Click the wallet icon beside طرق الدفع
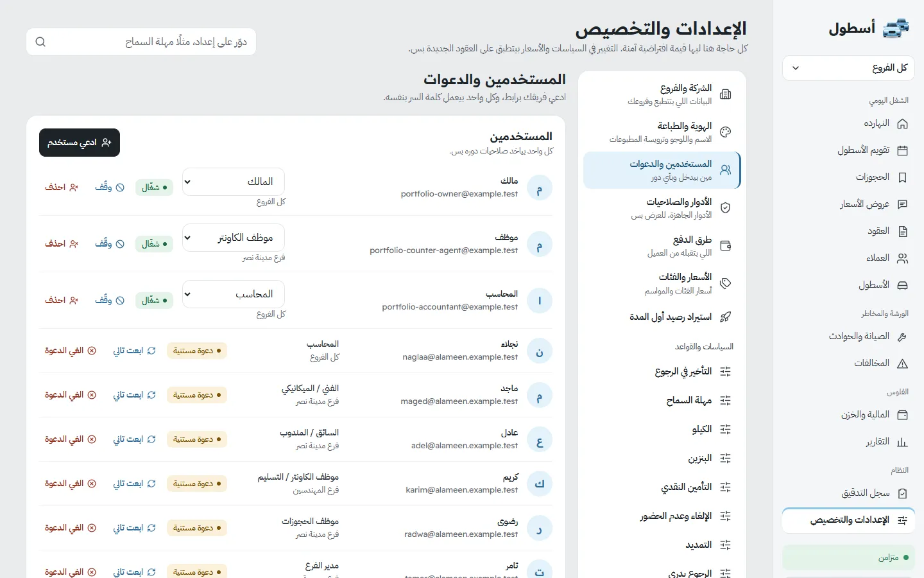924x578 pixels. [726, 246]
